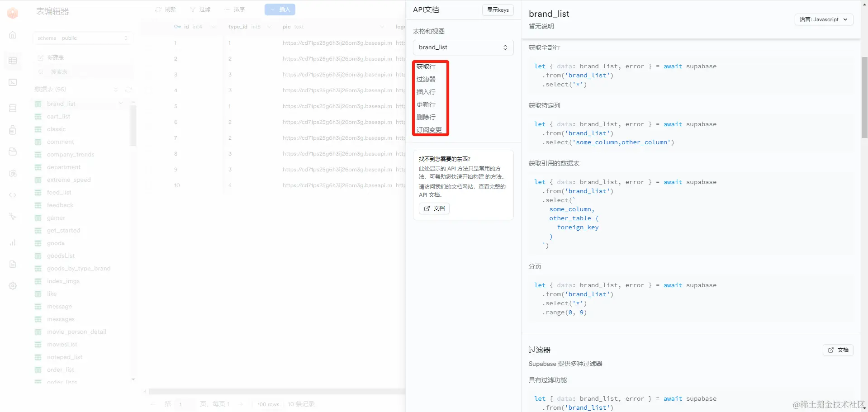
Task: Click the page number input field
Action: click(186, 404)
